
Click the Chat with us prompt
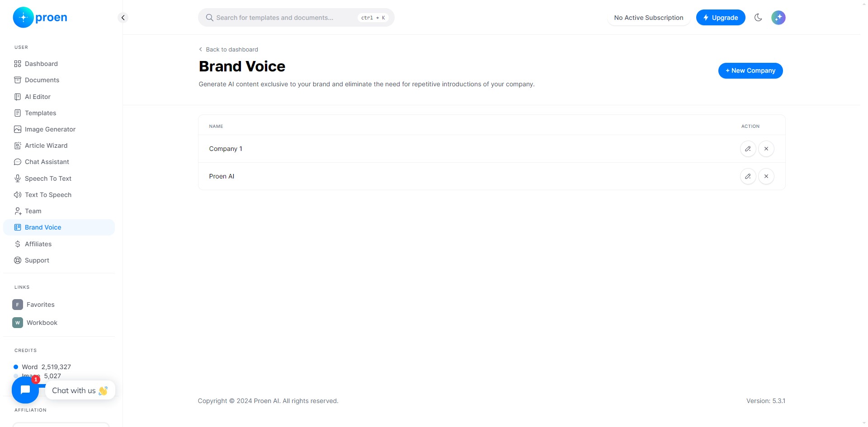pyautogui.click(x=80, y=390)
